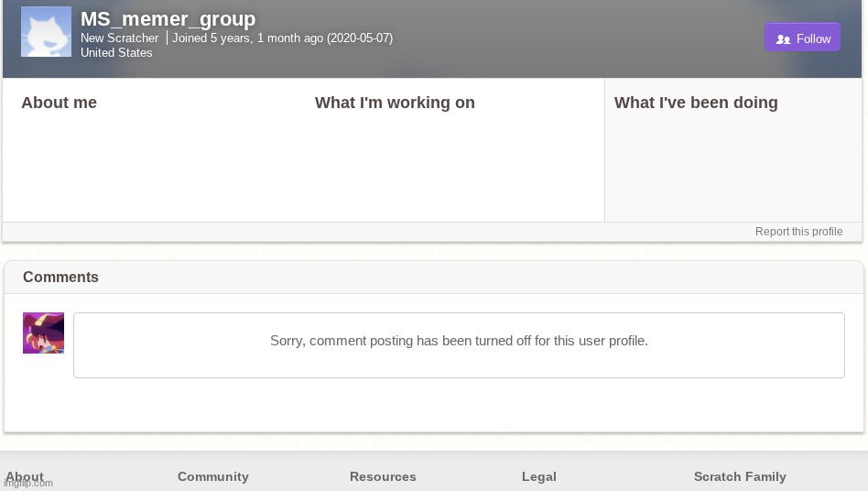Click the What I've been doing heading
The height and width of the screenshot is (491, 868).
tap(696, 103)
